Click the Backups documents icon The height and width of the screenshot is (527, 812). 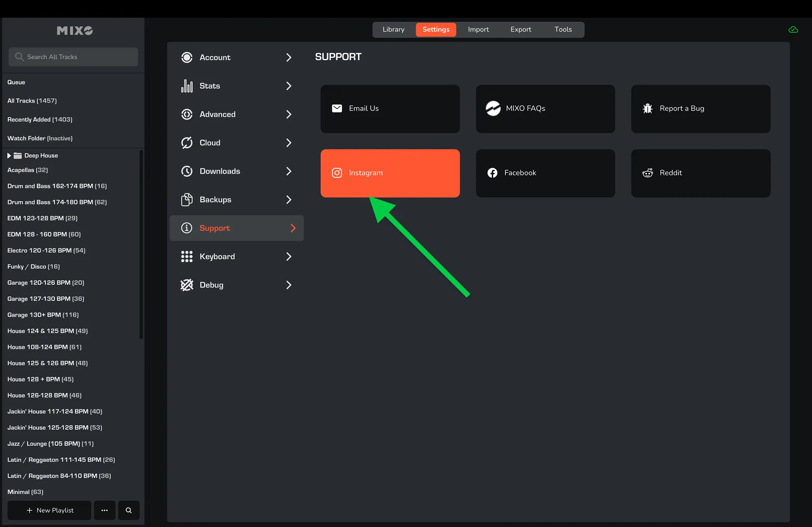tap(187, 200)
